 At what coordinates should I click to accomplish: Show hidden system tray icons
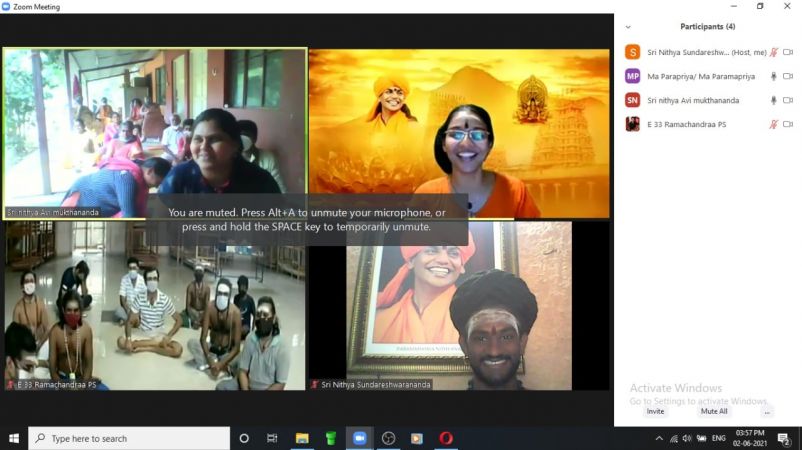(x=658, y=439)
